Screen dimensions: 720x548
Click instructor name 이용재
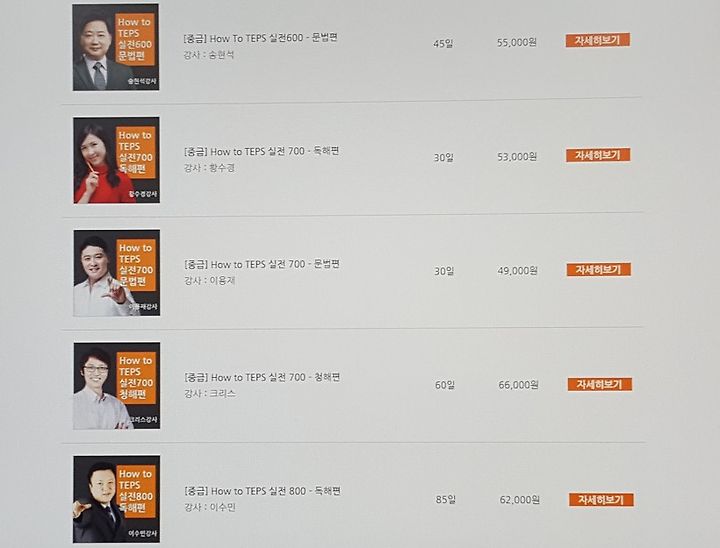pos(222,281)
